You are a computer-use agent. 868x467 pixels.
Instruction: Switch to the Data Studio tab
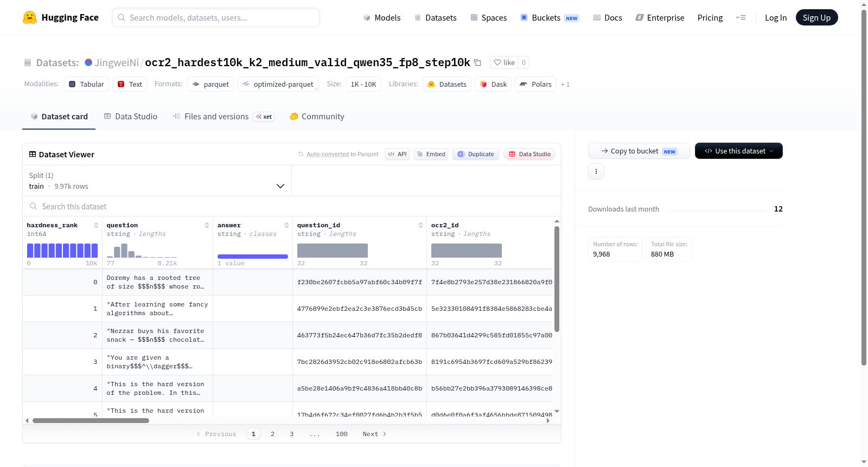[131, 117]
